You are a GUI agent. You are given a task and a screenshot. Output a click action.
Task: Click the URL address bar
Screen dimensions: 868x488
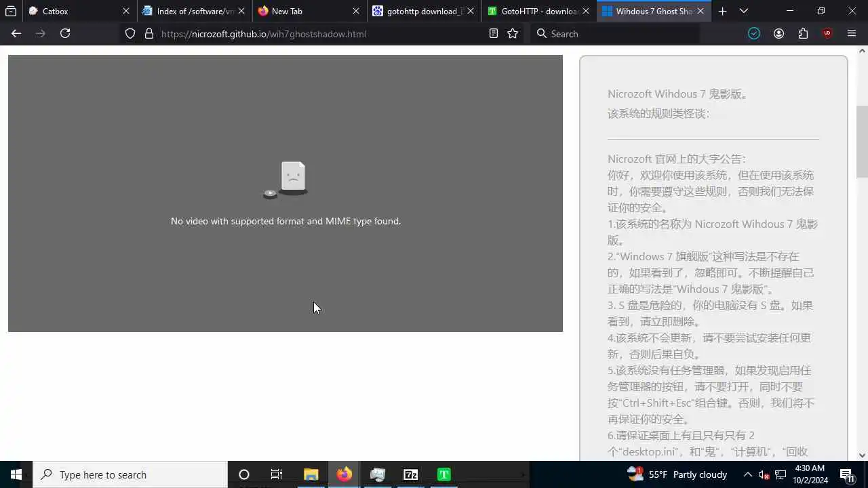(x=322, y=33)
